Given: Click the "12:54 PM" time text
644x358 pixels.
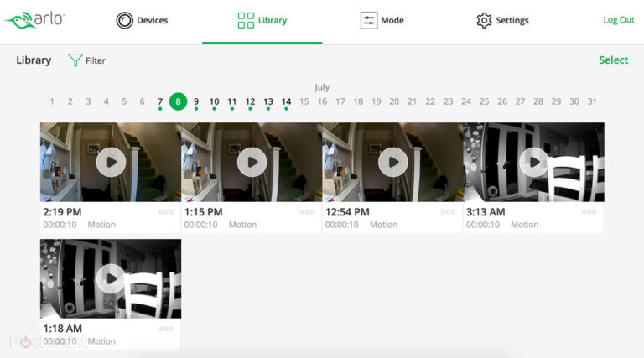Looking at the screenshot, I should coord(347,212).
